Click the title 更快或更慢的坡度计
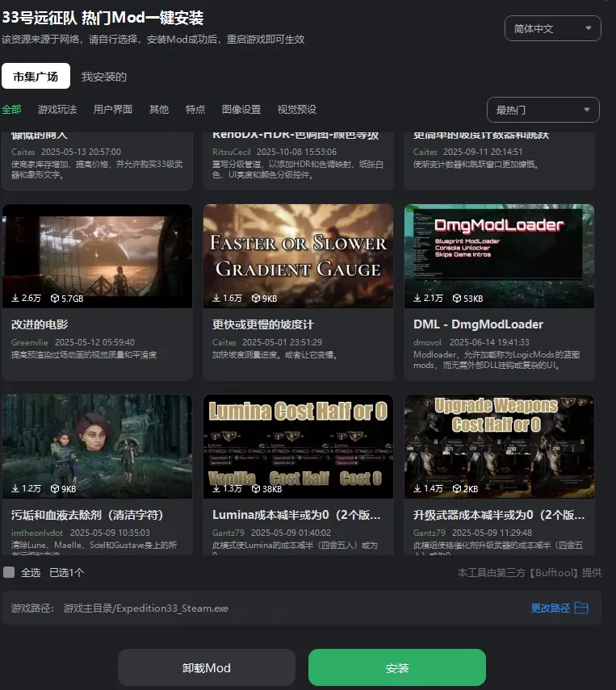The height and width of the screenshot is (690, 616). [x=263, y=324]
